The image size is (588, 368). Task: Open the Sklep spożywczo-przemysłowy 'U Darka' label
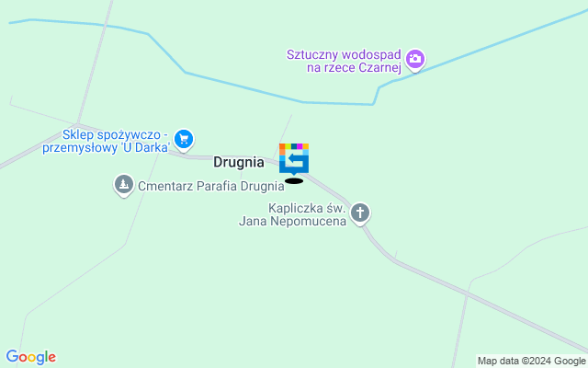(x=107, y=141)
